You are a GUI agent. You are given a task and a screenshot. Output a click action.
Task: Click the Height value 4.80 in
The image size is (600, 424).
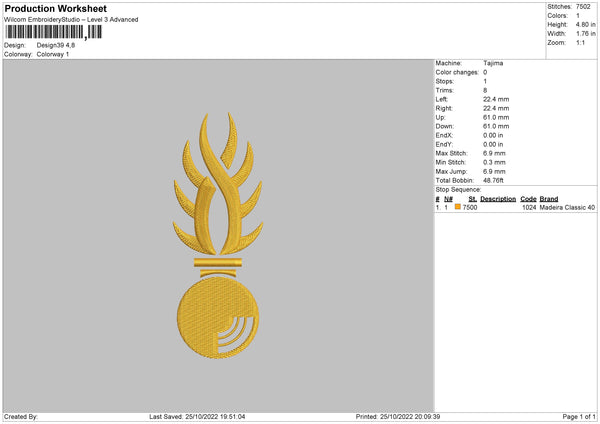[586, 24]
